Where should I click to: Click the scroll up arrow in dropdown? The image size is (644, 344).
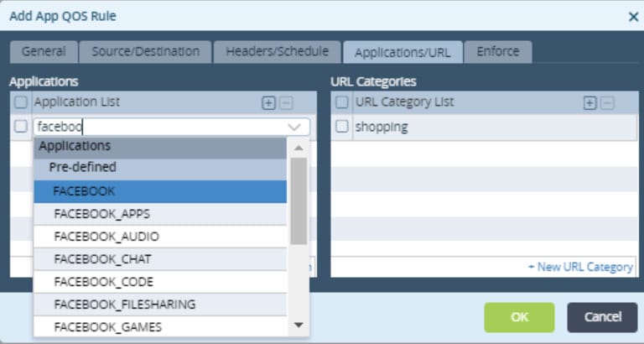click(x=299, y=148)
